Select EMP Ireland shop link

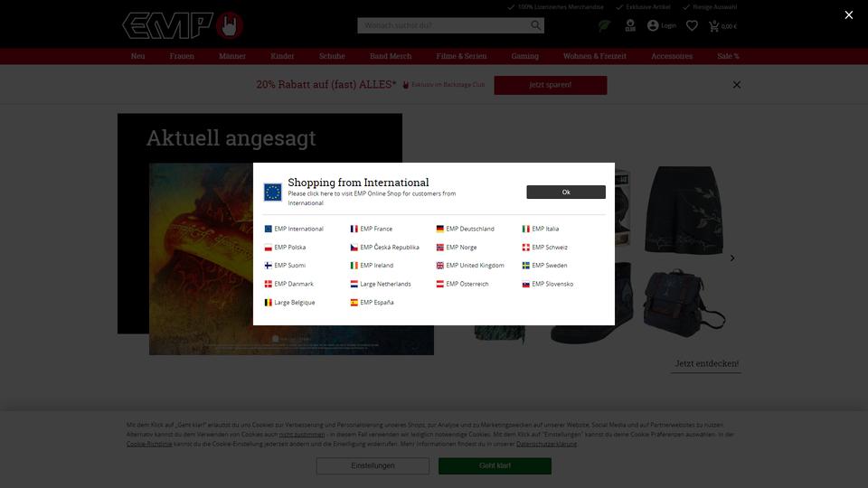tap(372, 266)
